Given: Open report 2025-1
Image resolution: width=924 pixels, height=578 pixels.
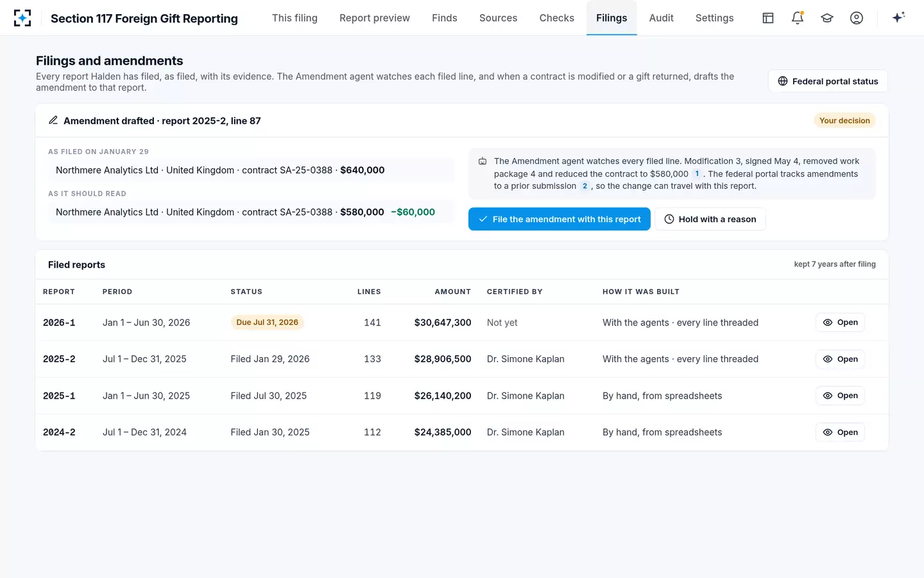Looking at the screenshot, I should point(840,396).
